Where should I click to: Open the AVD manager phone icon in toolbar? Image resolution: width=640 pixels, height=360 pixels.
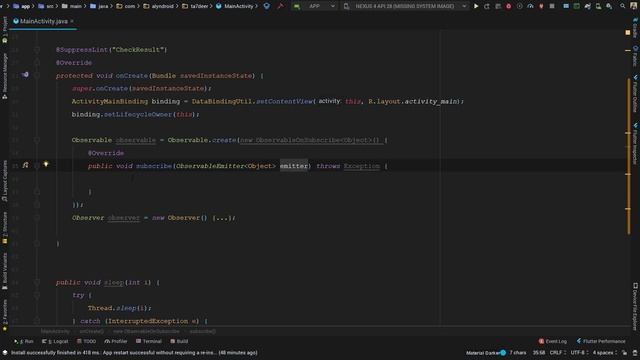[x=598, y=6]
